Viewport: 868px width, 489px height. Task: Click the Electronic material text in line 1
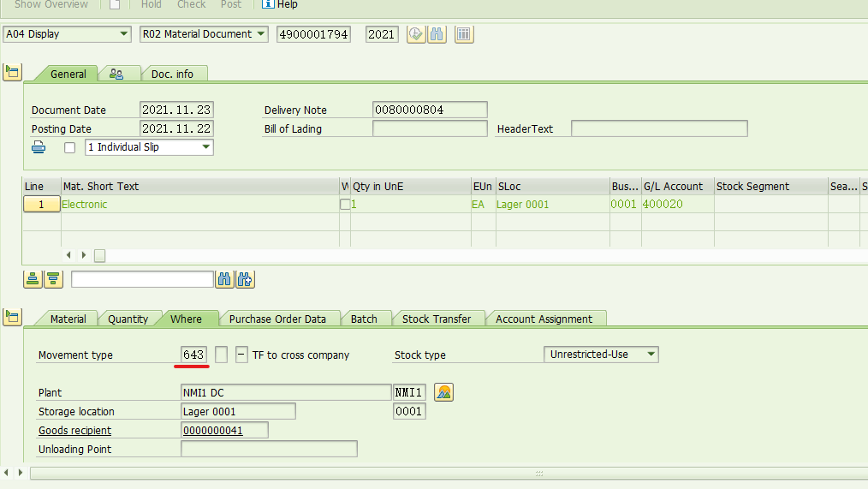pos(84,205)
